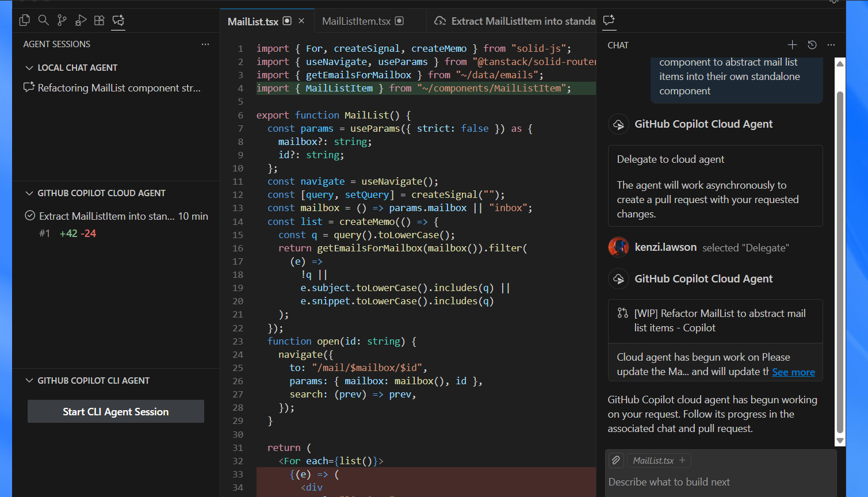Click the -24 deletions count
Image resolution: width=868 pixels, height=497 pixels.
point(89,234)
